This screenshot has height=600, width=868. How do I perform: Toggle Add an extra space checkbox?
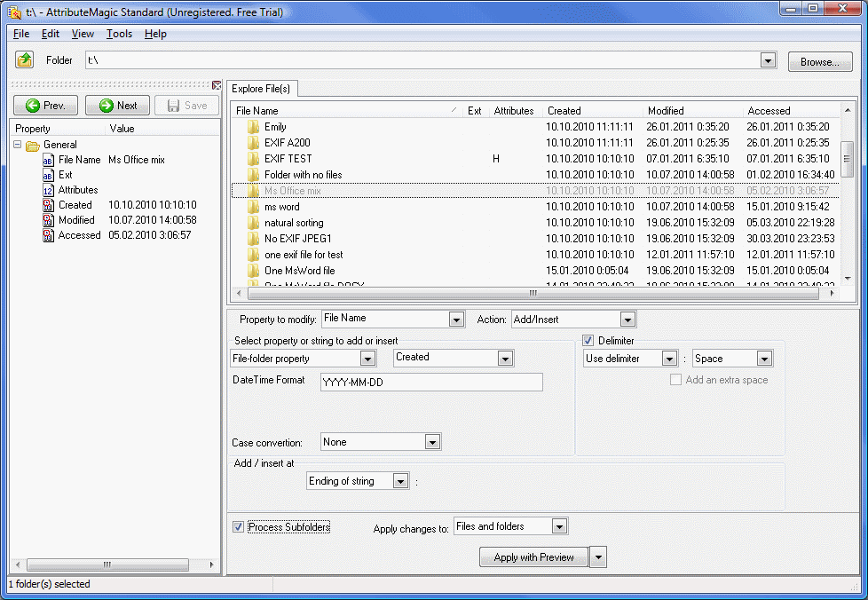[675, 380]
